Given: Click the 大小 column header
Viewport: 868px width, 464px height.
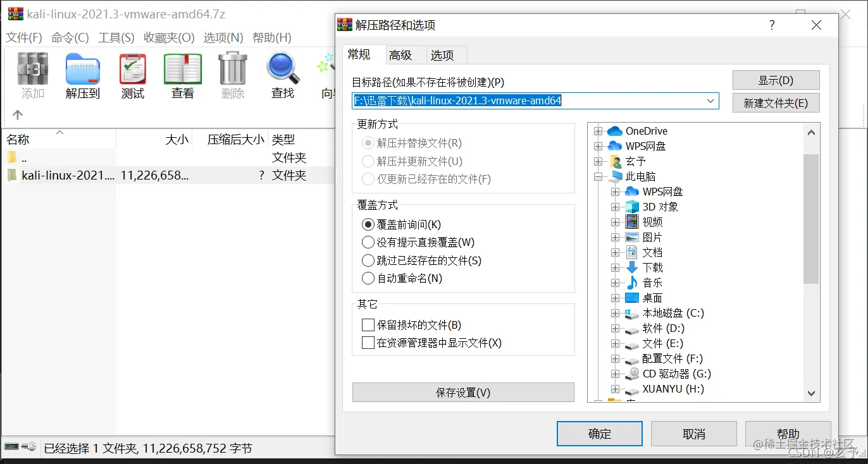Looking at the screenshot, I should (155, 139).
